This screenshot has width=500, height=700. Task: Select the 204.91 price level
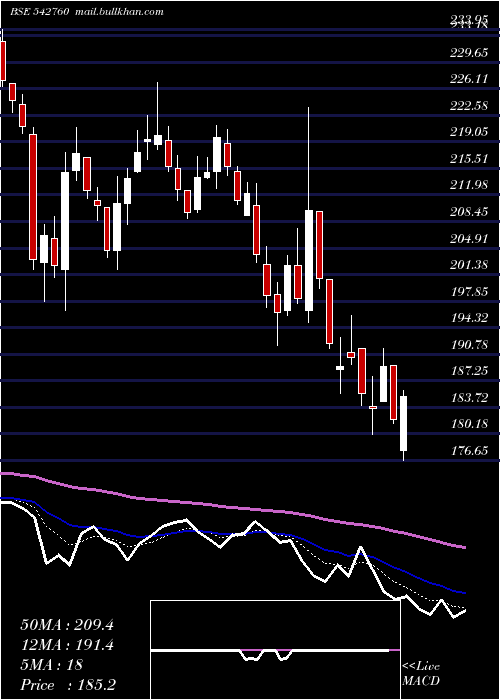469,239
